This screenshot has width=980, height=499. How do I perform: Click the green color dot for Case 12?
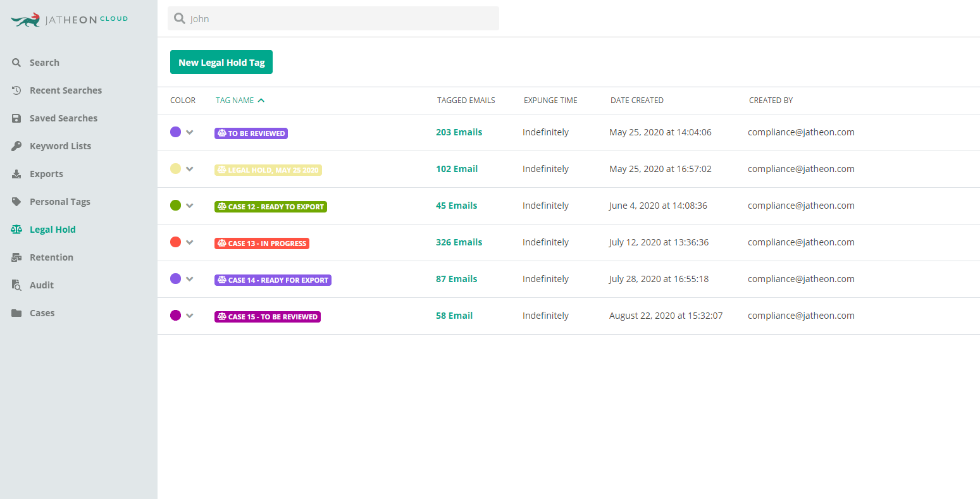coord(176,206)
